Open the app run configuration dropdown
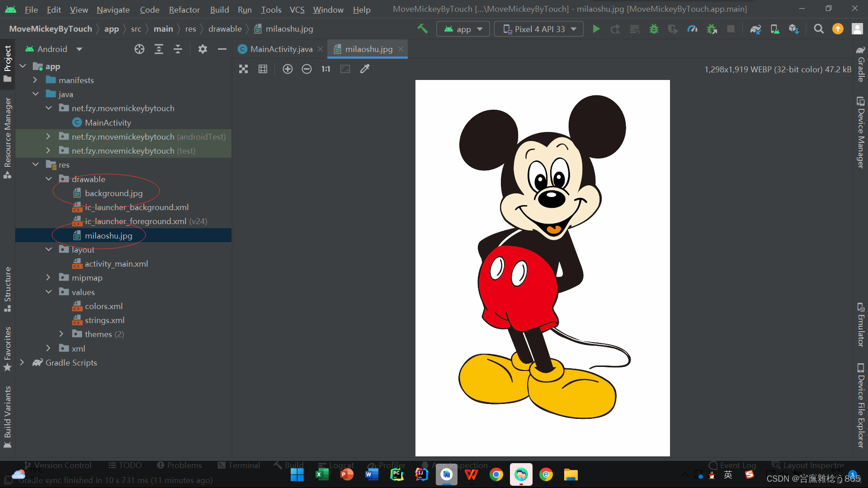 463,29
